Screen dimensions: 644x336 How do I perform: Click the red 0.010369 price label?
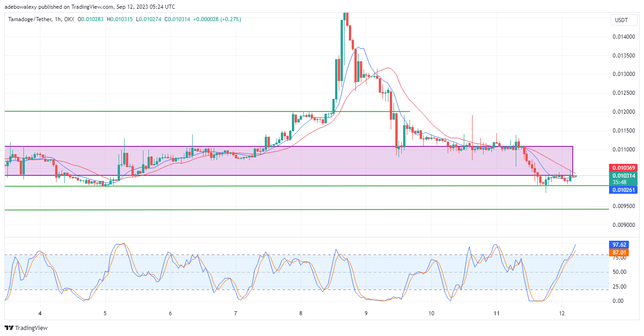[x=624, y=168]
